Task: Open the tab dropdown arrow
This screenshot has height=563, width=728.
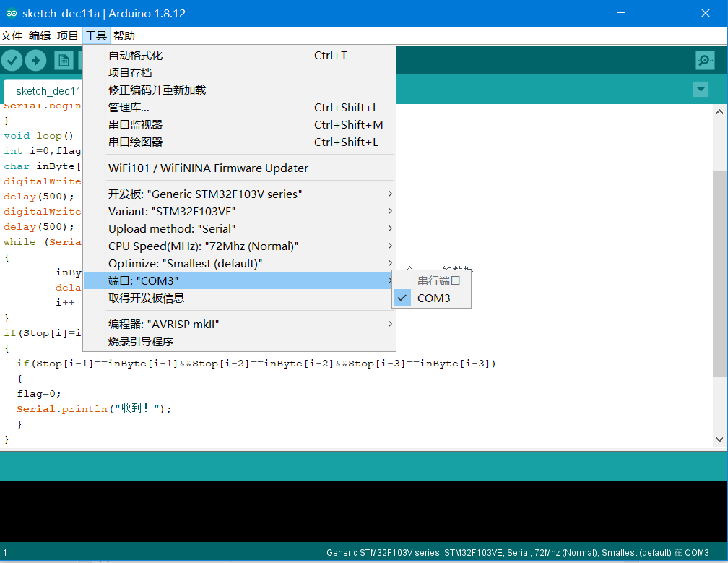Action: point(701,89)
